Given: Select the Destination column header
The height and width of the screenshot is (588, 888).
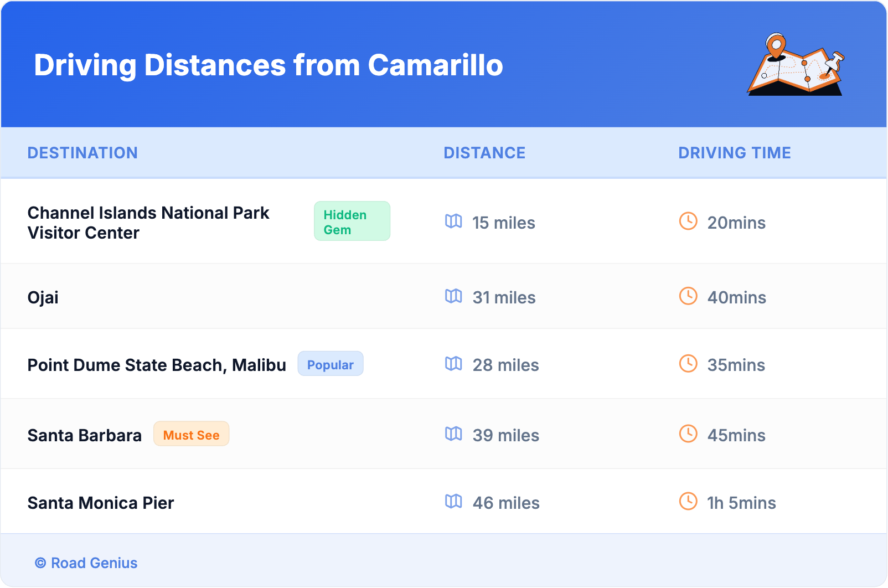Looking at the screenshot, I should pyautogui.click(x=82, y=153).
